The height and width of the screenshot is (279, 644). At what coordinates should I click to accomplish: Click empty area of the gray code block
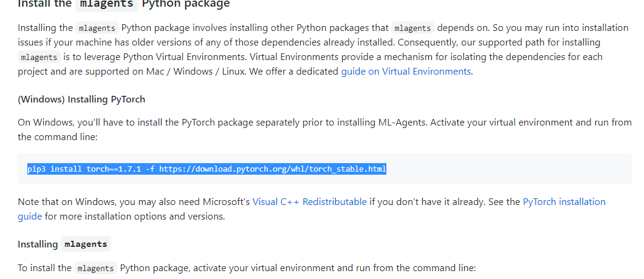[x=509, y=169]
